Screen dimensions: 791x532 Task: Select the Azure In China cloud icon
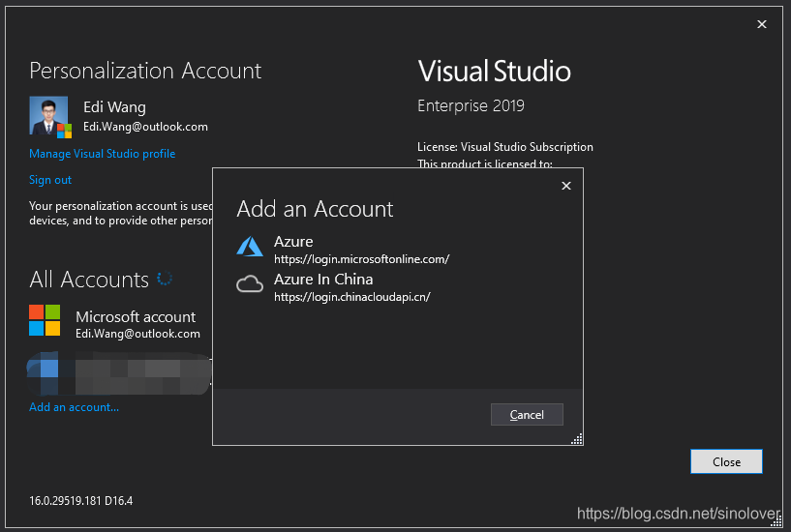coord(250,284)
